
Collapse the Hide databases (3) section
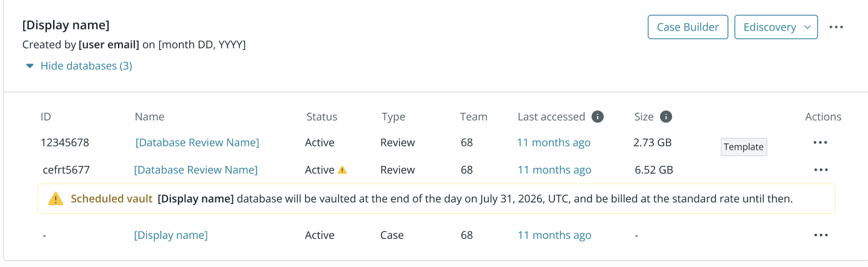79,66
